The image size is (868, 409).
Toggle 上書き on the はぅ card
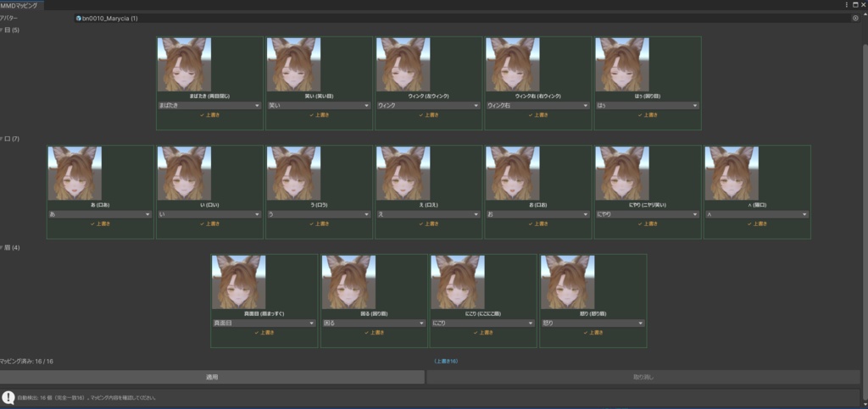pos(648,115)
